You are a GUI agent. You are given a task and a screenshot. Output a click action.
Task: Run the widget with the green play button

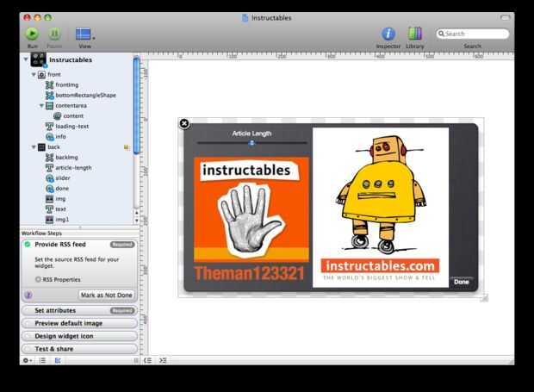point(33,34)
